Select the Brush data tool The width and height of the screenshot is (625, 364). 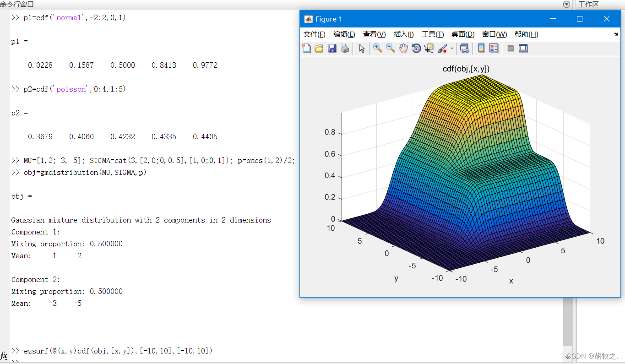point(442,48)
